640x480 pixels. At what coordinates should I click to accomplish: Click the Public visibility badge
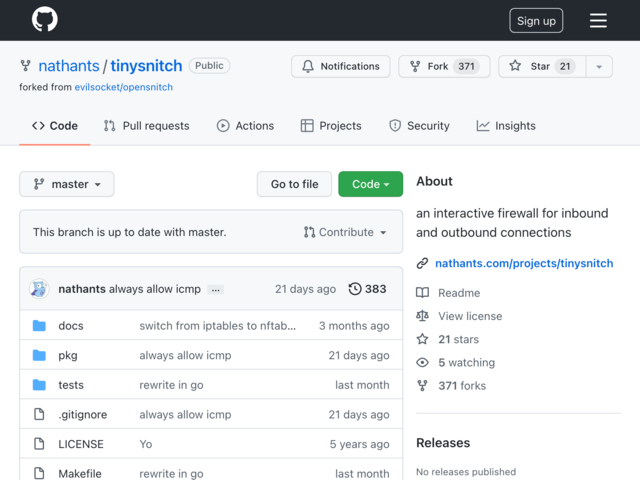209,66
